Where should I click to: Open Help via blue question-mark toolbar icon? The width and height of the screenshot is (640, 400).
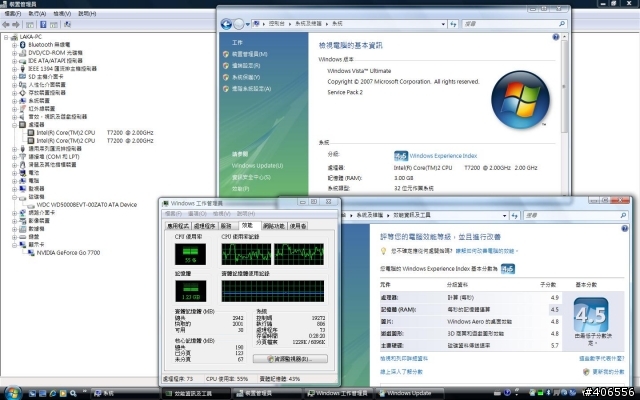[x=43, y=24]
